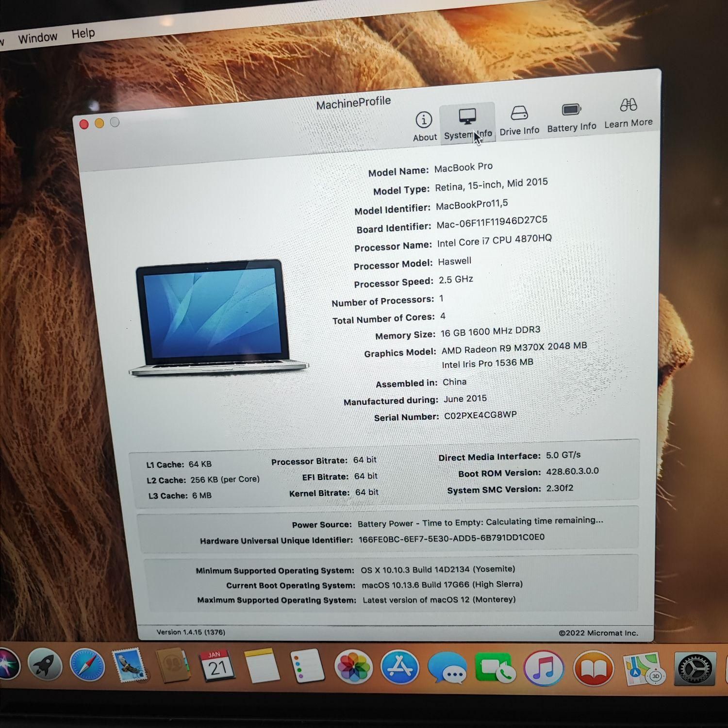728x728 pixels.
Task: Click the L2 Cache 256 KB (per Core) value
Action: click(x=225, y=480)
